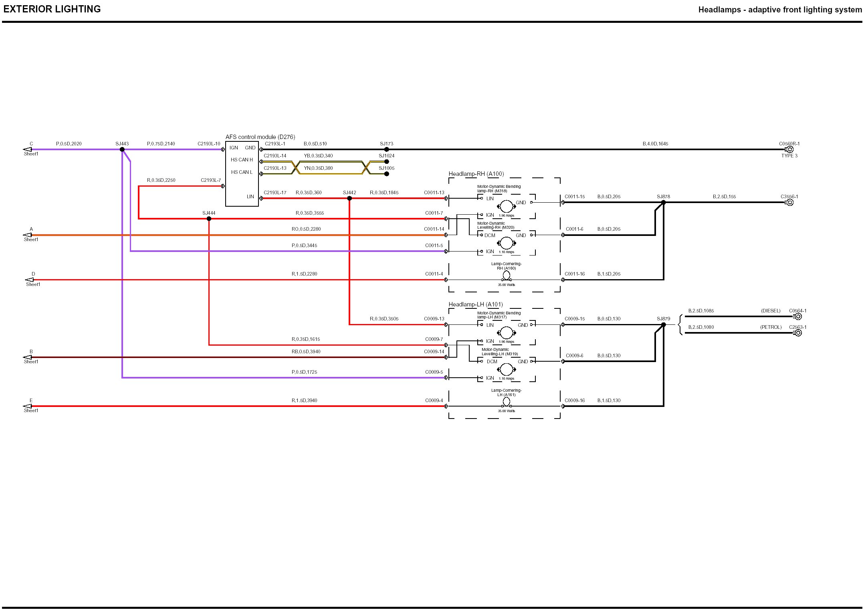The width and height of the screenshot is (868, 616).
Task: Click the Dynamic Bending lamp-RH motor symbol
Action: coord(506,207)
